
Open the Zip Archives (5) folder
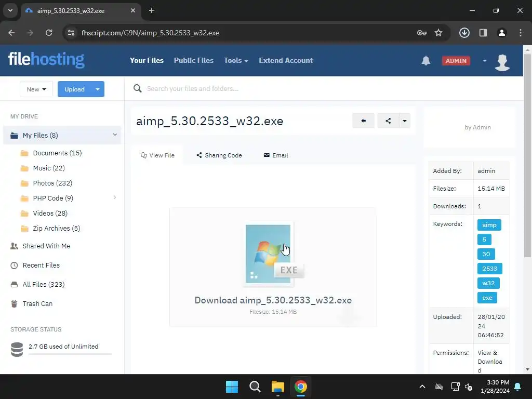[57, 229]
